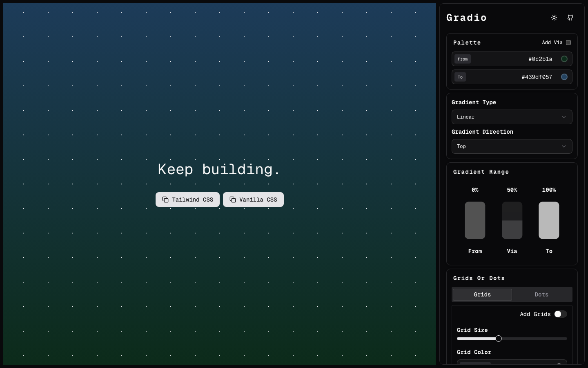Image resolution: width=588 pixels, height=368 pixels.
Task: Click the Grid Size slider handle
Action: point(499,339)
